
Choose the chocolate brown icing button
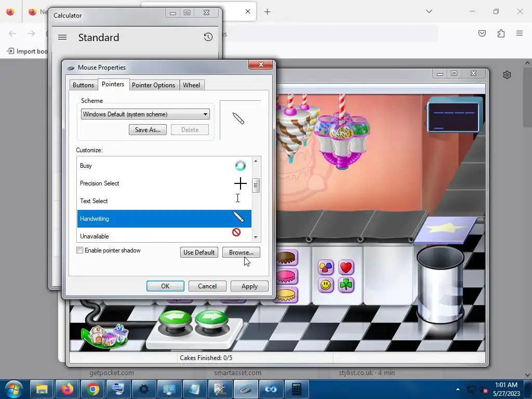(287, 258)
